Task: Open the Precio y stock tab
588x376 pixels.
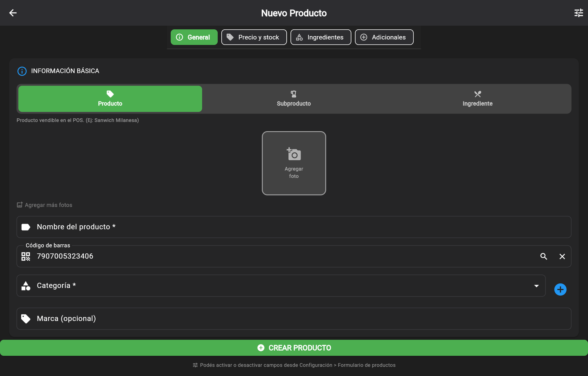Action: click(x=254, y=37)
